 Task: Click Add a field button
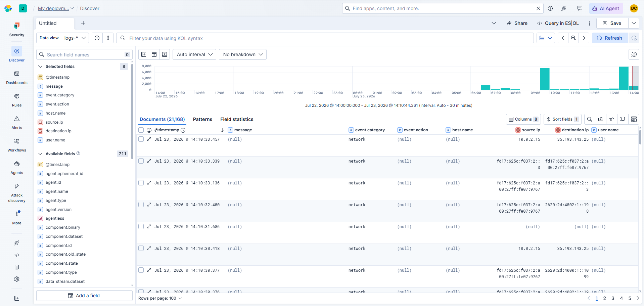click(x=84, y=296)
